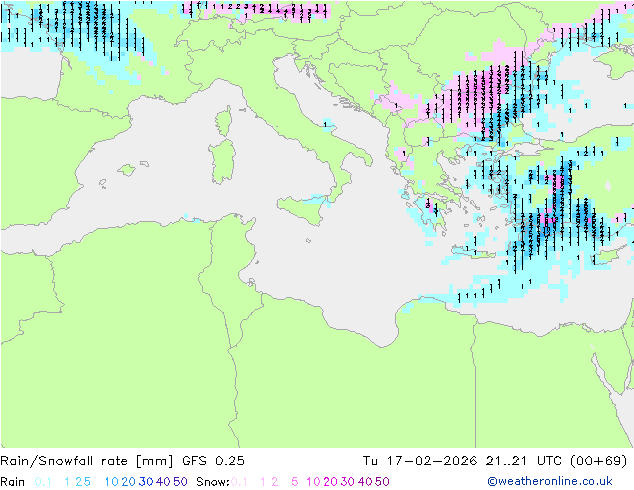Click the island of Cyprus on the map
Screen dimensions: 634x490
(608, 255)
